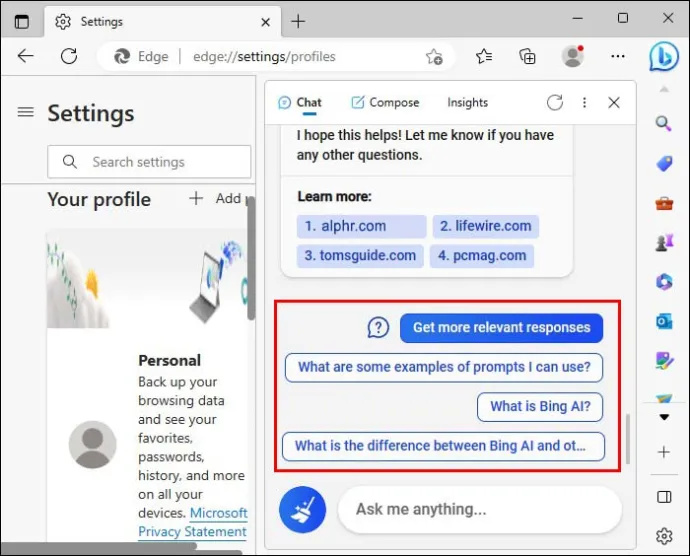The height and width of the screenshot is (556, 690).
Task: Open the tomsguide.com source link
Action: click(x=360, y=256)
